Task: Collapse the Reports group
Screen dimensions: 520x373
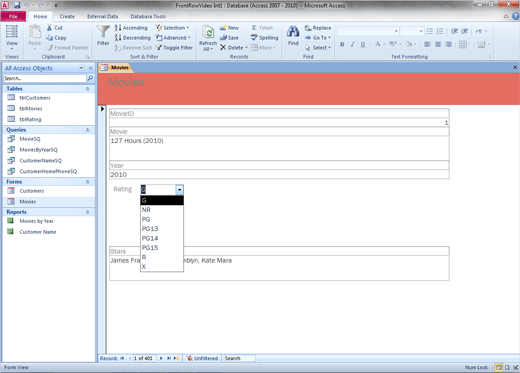Action: click(x=88, y=212)
